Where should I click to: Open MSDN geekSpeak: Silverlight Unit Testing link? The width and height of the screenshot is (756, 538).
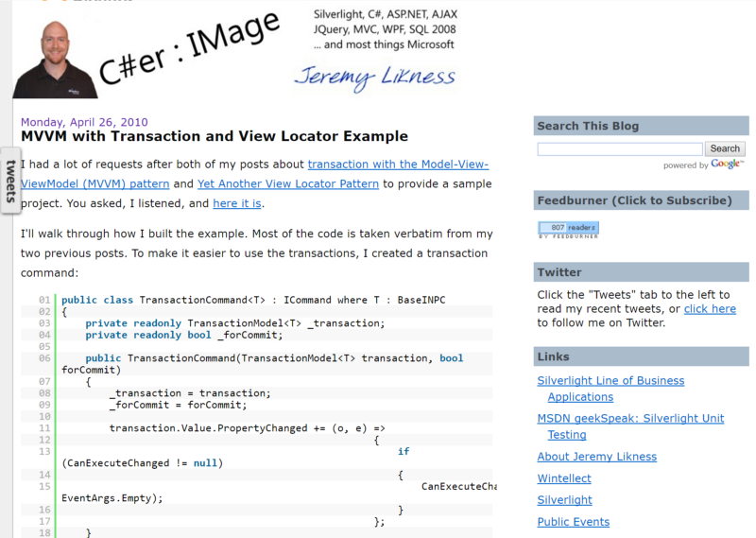[630, 426]
